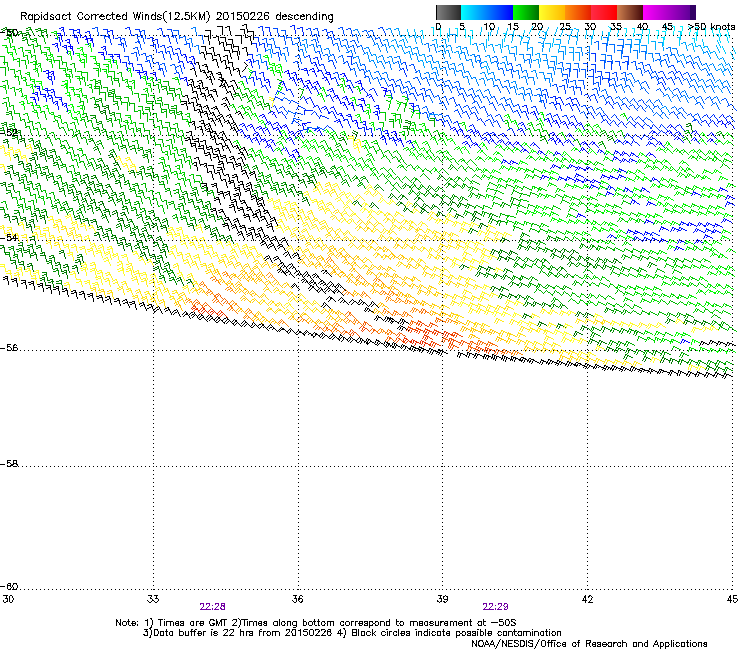Click the brown 35-40 knots legend swatch
740x650 pixels.
[x=630, y=12]
